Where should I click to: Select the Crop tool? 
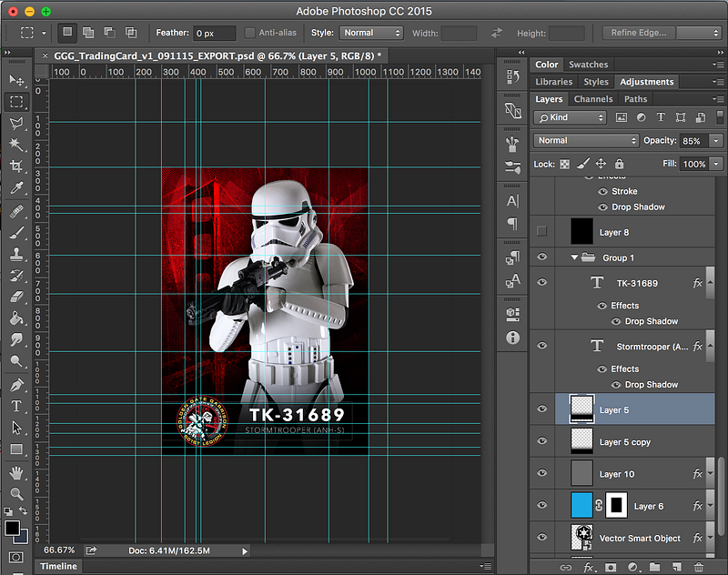click(x=16, y=166)
